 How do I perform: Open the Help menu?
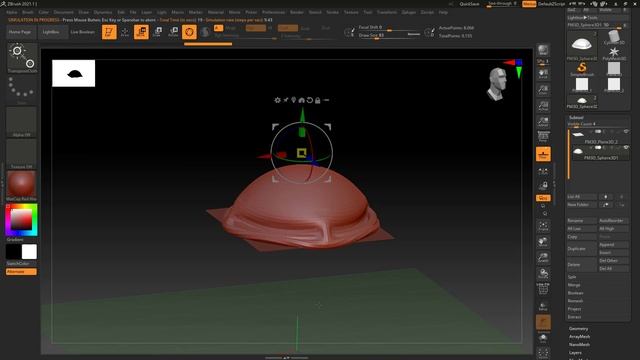coord(443,12)
